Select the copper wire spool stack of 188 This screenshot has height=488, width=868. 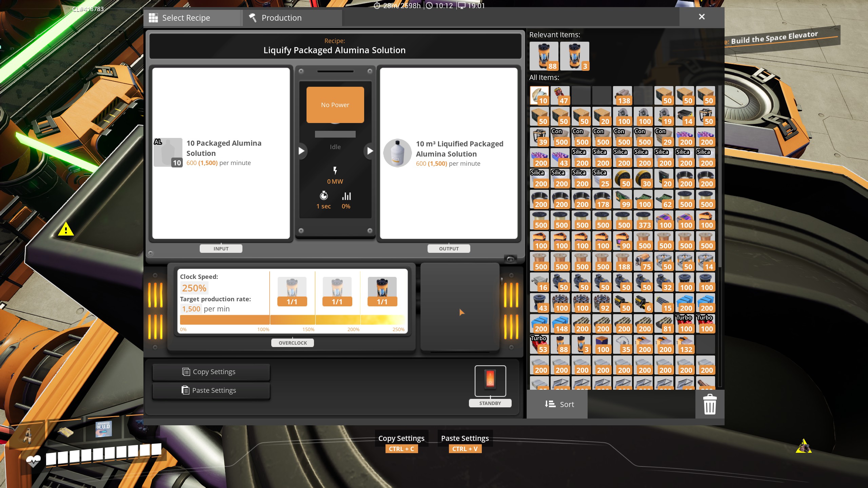pos(623,262)
